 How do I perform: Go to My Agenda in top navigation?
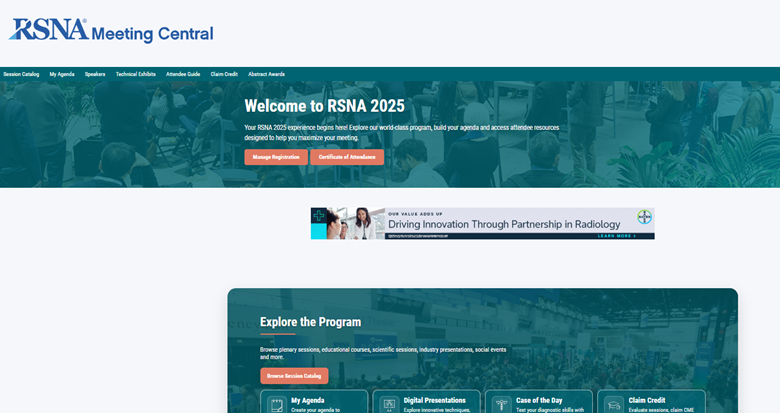tap(62, 74)
